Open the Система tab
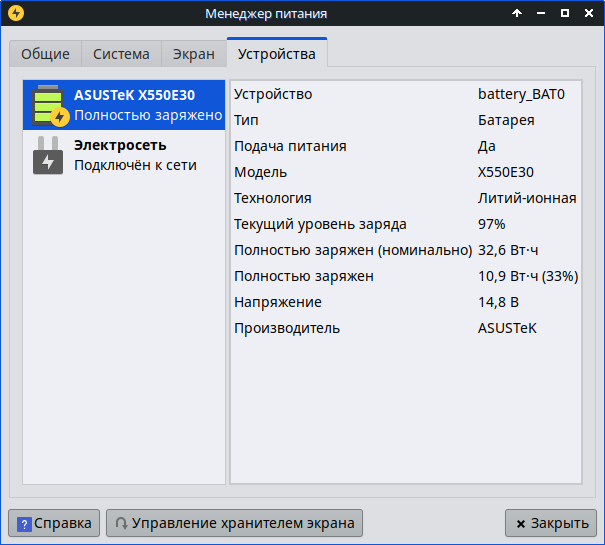Screen dimensions: 605x545 [121, 54]
